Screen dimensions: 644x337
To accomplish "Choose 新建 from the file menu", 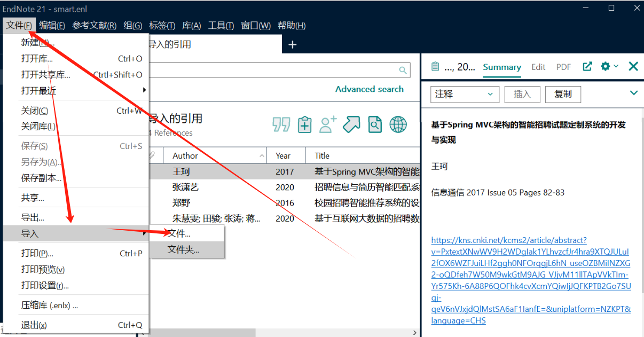I will pos(76,43).
